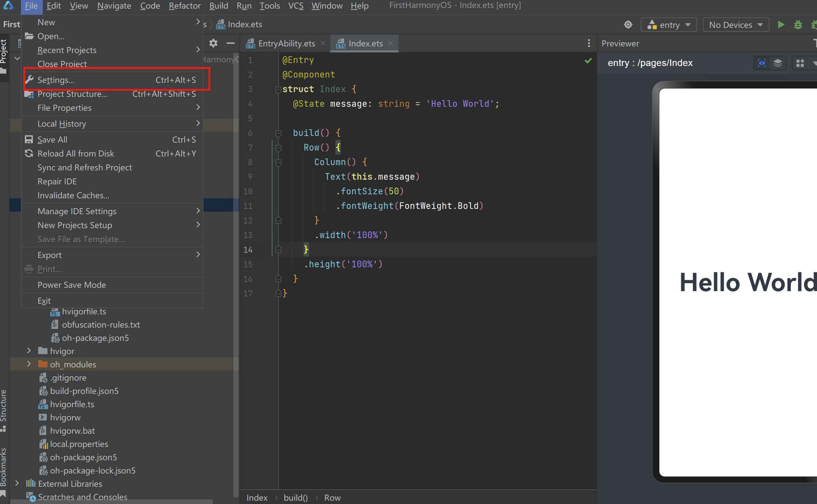Viewport: 817px width, 504px height.
Task: Click the grid view icon in Previewer
Action: [800, 63]
